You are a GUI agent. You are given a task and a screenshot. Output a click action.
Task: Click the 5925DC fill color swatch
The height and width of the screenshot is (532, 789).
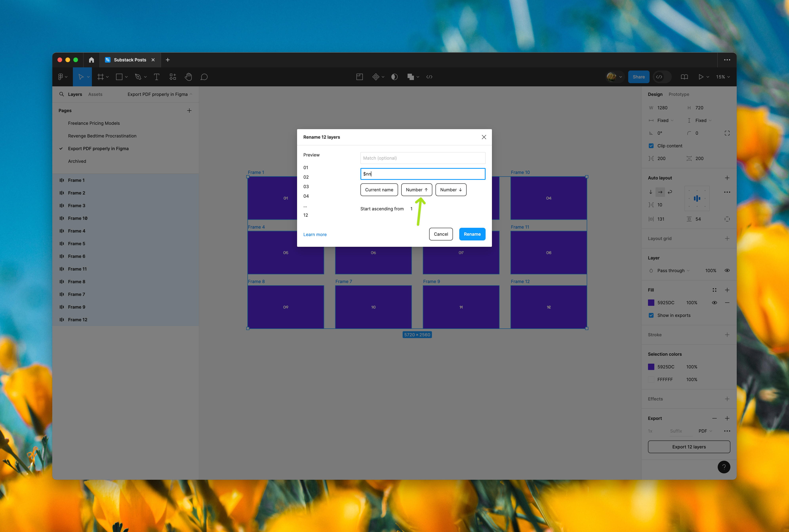(x=651, y=303)
